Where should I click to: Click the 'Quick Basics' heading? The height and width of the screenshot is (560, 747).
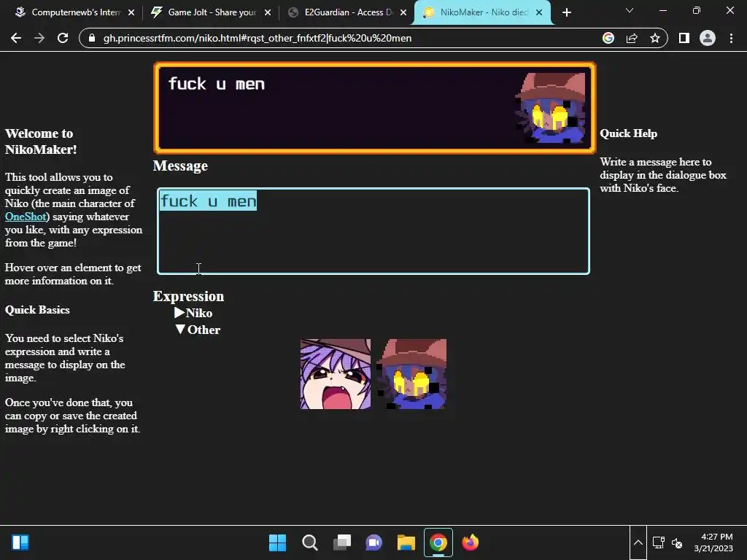37,310
